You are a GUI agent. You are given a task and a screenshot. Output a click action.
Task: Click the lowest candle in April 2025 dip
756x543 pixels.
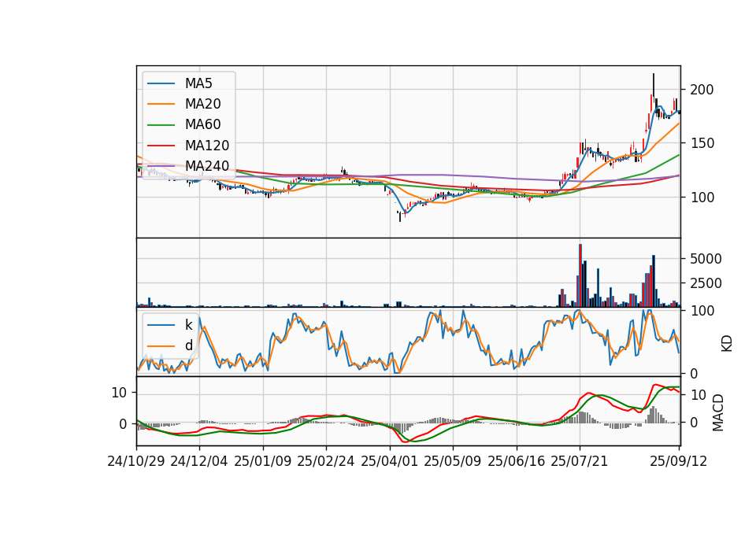pyautogui.click(x=400, y=216)
